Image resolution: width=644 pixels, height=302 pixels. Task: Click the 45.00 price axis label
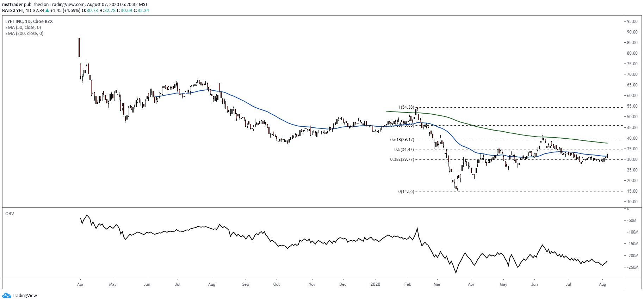click(632, 128)
